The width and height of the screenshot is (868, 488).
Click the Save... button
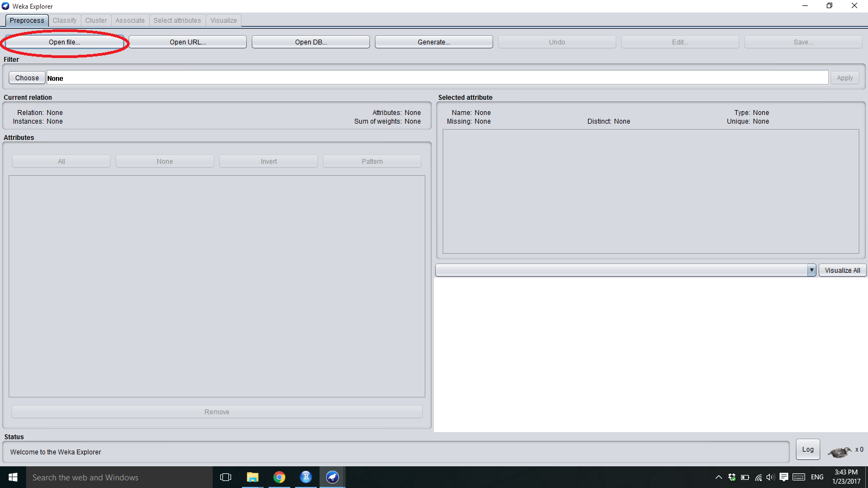click(x=803, y=42)
